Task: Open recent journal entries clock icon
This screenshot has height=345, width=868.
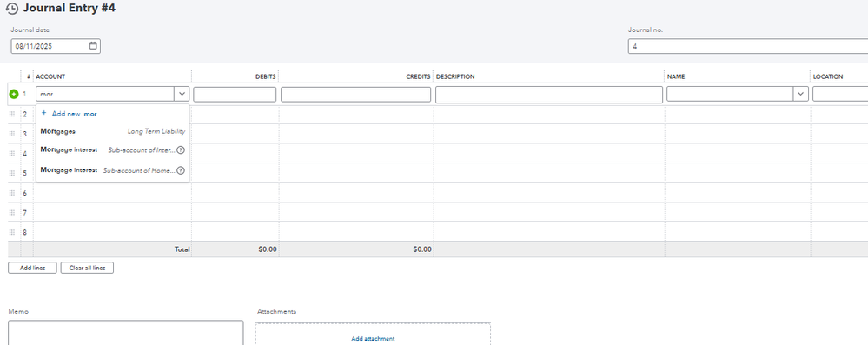Action: [x=11, y=9]
